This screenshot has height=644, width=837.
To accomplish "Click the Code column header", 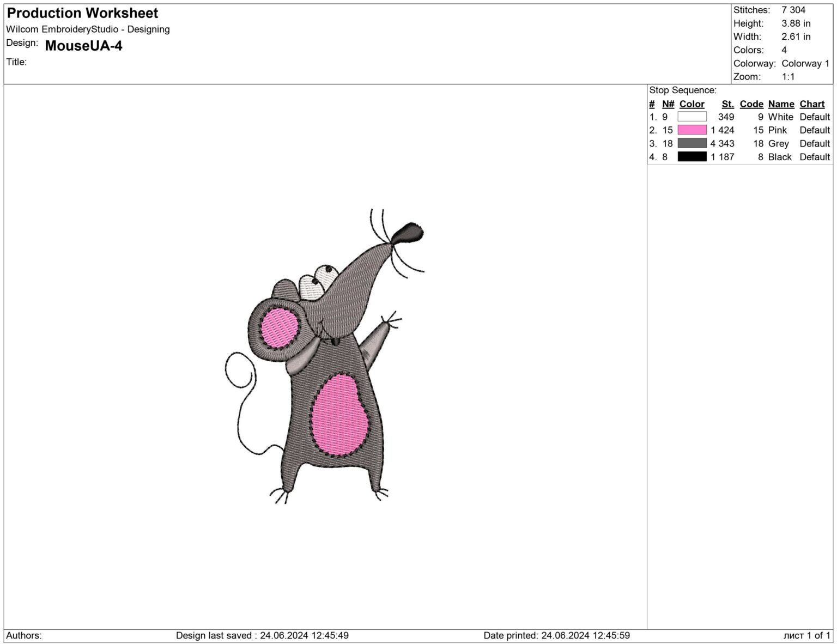I will (751, 104).
